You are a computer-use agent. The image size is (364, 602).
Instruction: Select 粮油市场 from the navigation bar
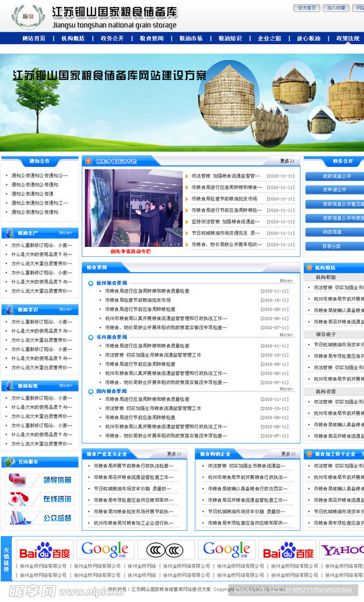pos(191,38)
